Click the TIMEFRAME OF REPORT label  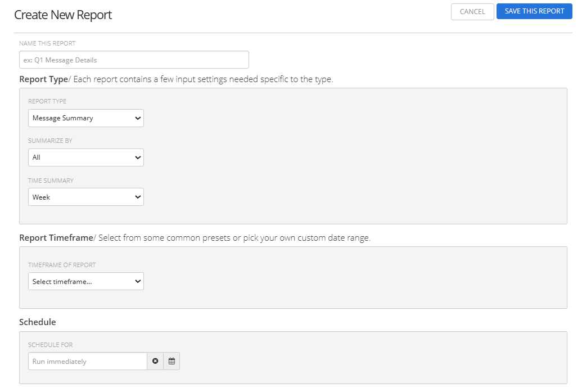(x=62, y=265)
